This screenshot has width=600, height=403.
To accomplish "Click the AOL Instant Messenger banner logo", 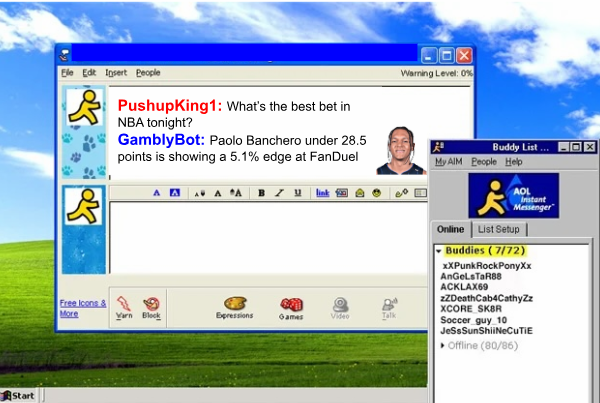I will coord(514,196).
